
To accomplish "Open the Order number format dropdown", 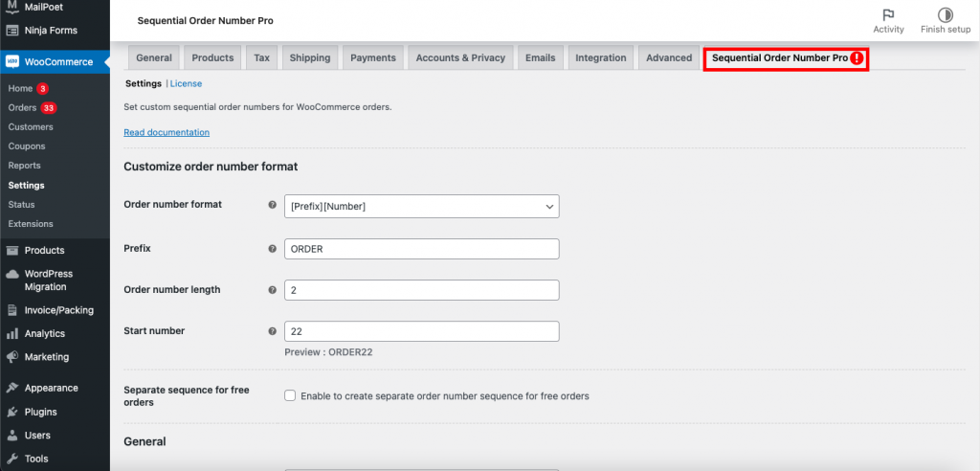I will click(421, 206).
